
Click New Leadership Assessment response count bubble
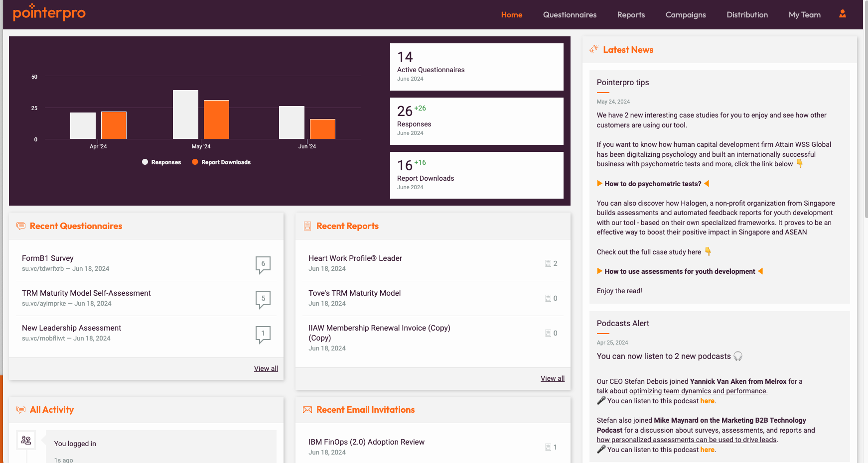coord(263,334)
